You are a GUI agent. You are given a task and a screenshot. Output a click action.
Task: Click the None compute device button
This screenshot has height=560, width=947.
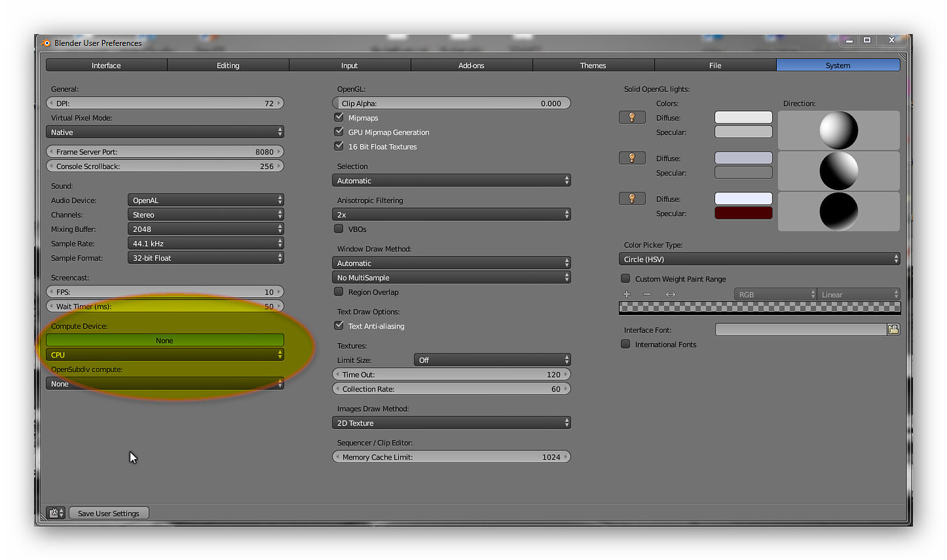pos(165,340)
